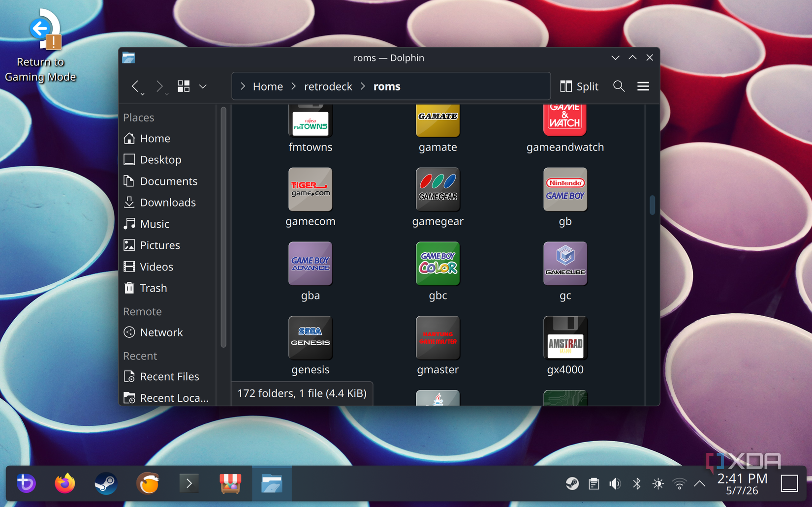Image resolution: width=812 pixels, height=507 pixels.
Task: Open the fmtowns folder
Action: point(310,128)
